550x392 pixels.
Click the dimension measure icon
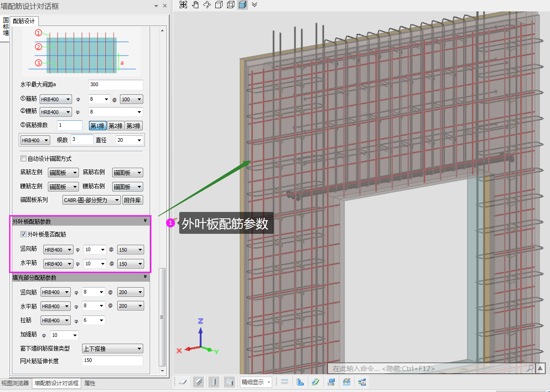click(x=285, y=382)
